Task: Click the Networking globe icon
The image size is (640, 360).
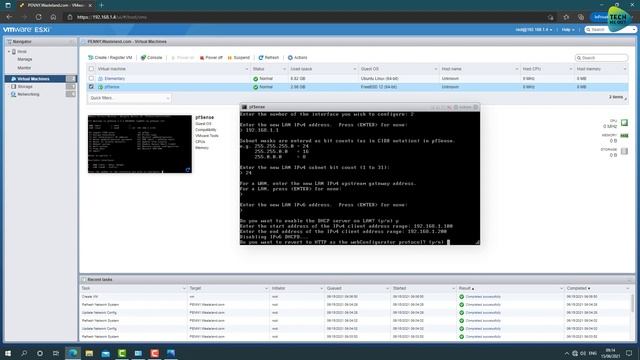Action: [13, 94]
